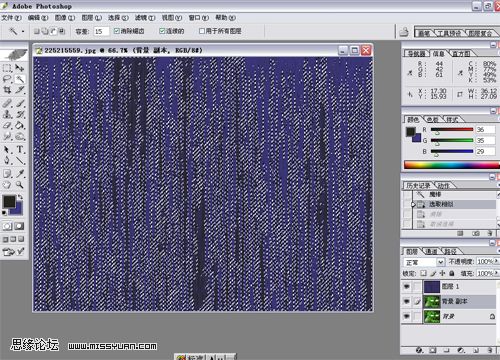Viewport: 500px width, 360px height.
Task: Toggle the anti-alias checkbox
Action: coord(116,31)
